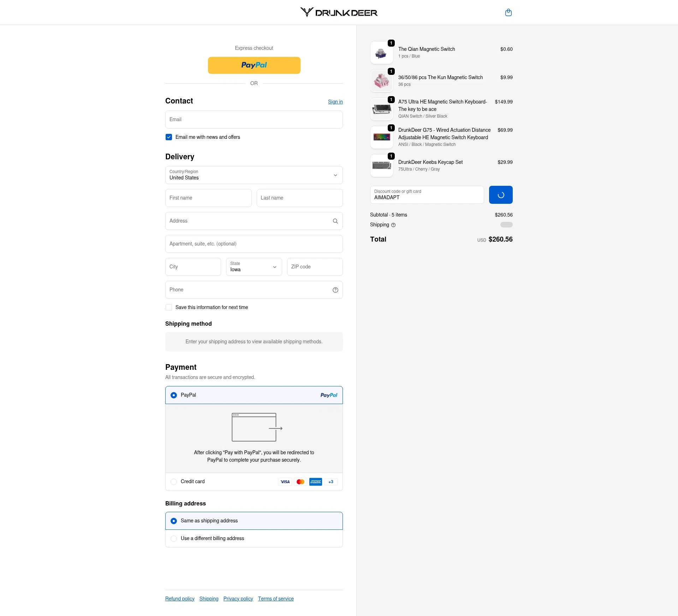The height and width of the screenshot is (616, 678).
Task: Select Credit card payment option
Action: pos(174,482)
